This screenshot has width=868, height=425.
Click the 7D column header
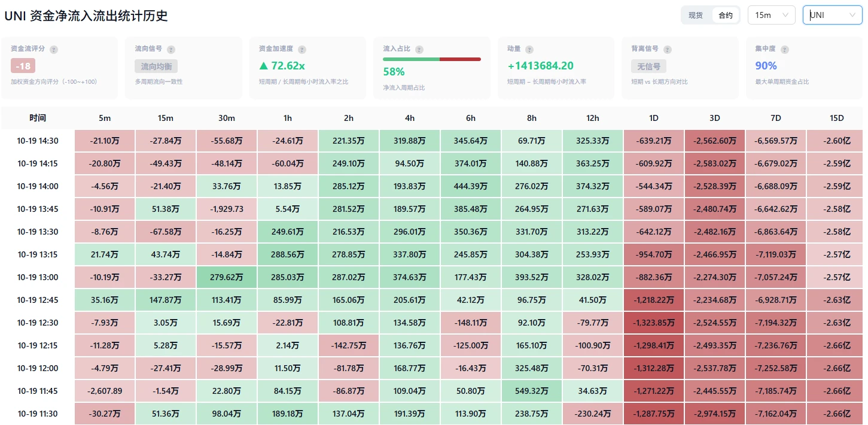tap(776, 118)
